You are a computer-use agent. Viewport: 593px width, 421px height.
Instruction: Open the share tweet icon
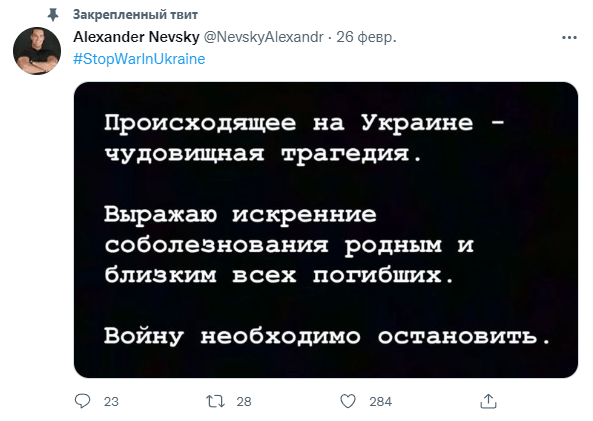(x=488, y=401)
